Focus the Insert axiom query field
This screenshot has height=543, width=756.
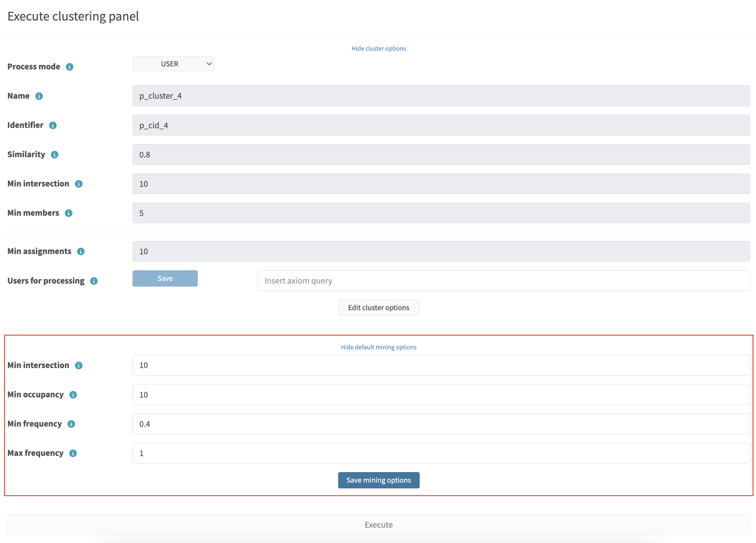[x=503, y=281]
